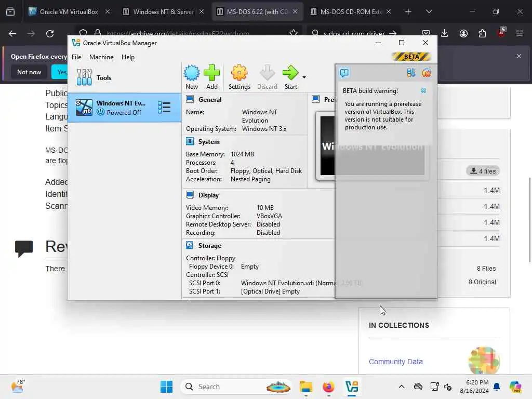Click VirtualBox icon in taskbar

tap(352, 387)
